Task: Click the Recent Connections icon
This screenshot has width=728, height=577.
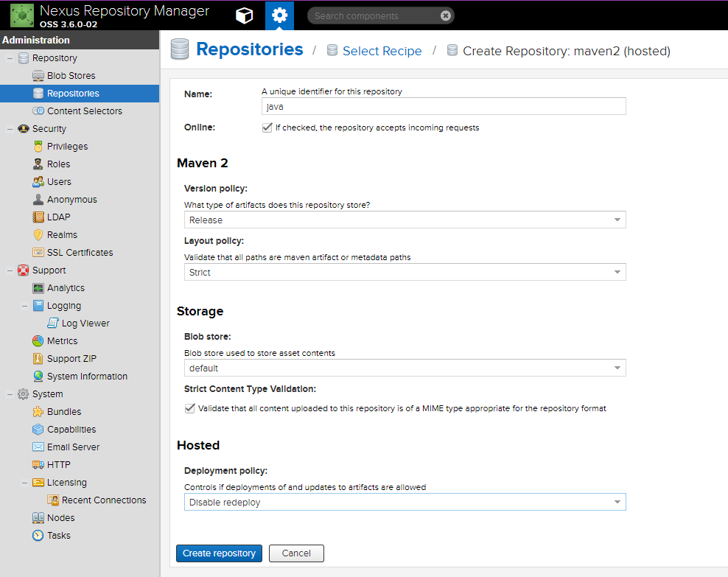Action: point(53,500)
